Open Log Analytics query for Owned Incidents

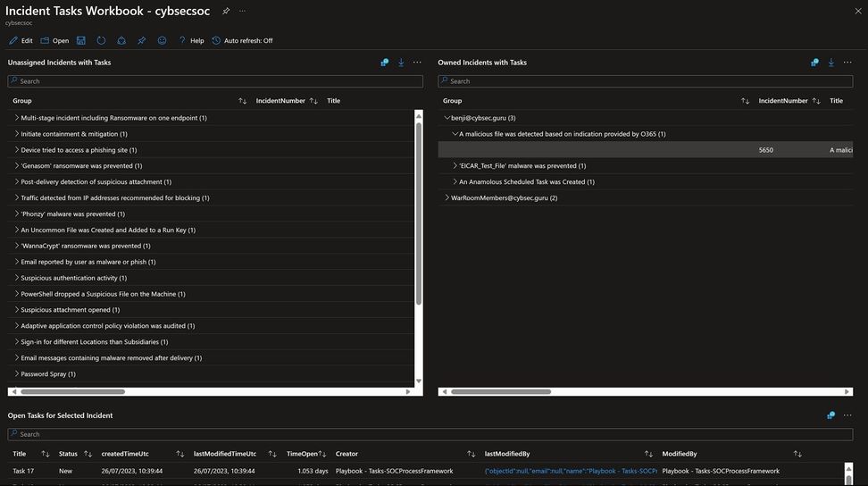814,63
